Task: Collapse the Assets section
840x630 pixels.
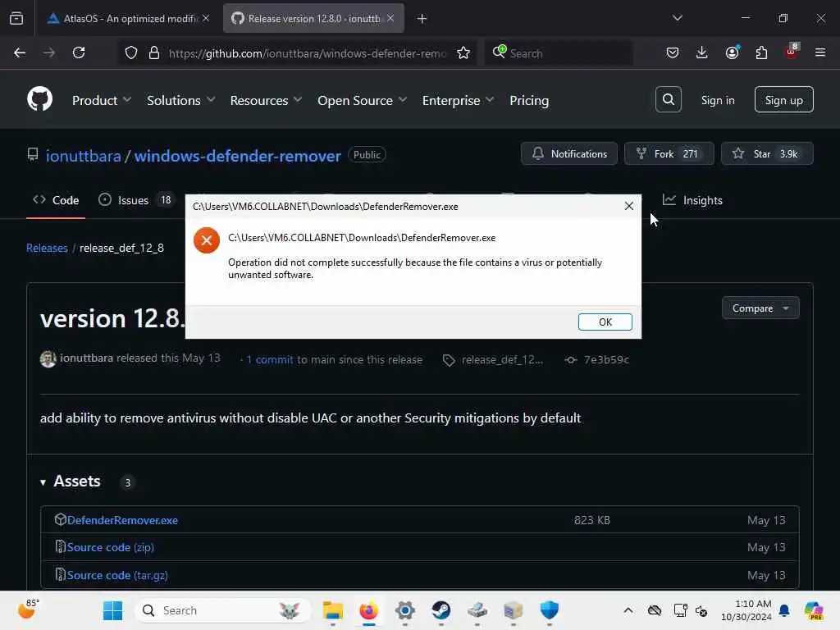Action: click(x=71, y=481)
